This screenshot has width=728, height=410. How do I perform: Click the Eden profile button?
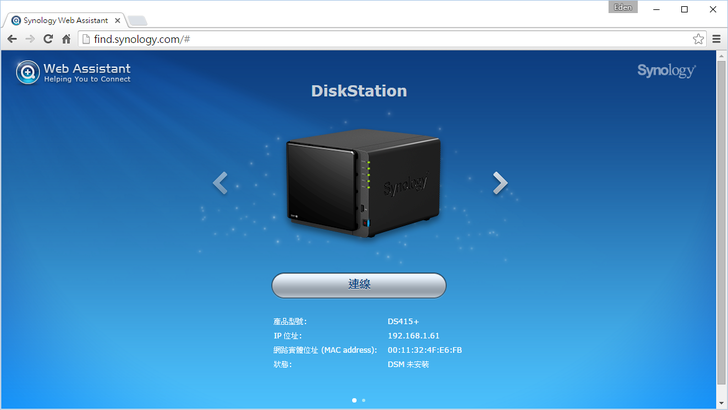[x=623, y=7]
